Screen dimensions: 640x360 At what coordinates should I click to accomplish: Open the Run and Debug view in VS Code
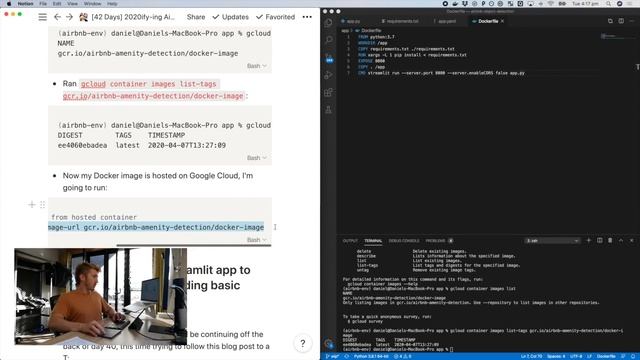pyautogui.click(x=329, y=75)
